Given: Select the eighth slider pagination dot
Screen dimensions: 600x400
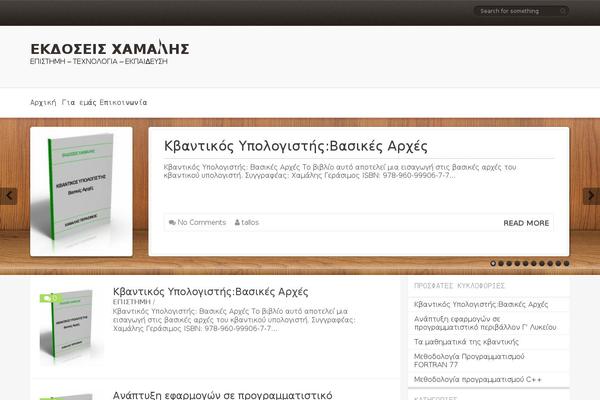Looking at the screenshot, I should [x=550, y=263].
